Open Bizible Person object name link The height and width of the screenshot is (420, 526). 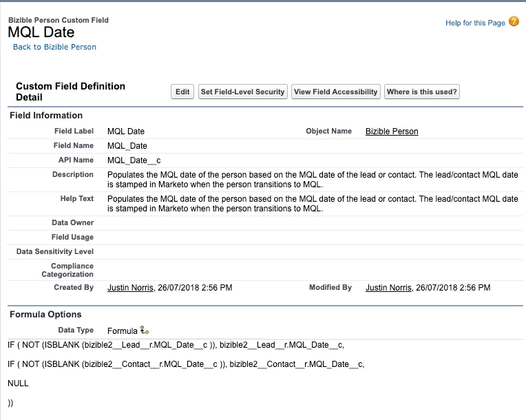pos(392,132)
